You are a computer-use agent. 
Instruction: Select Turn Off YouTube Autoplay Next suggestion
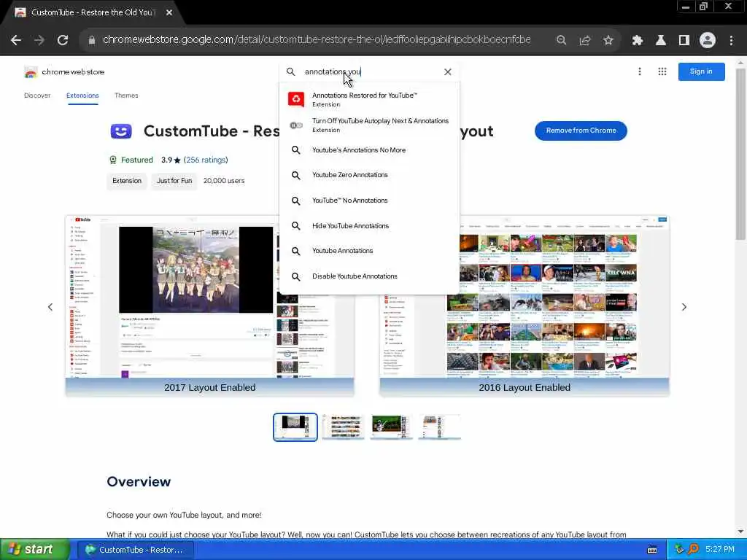pos(369,125)
